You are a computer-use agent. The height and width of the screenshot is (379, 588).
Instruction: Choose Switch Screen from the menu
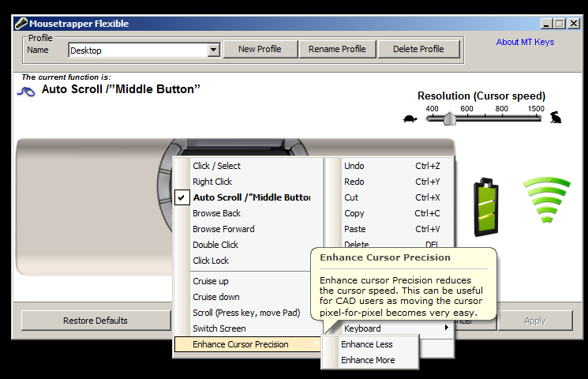point(249,328)
